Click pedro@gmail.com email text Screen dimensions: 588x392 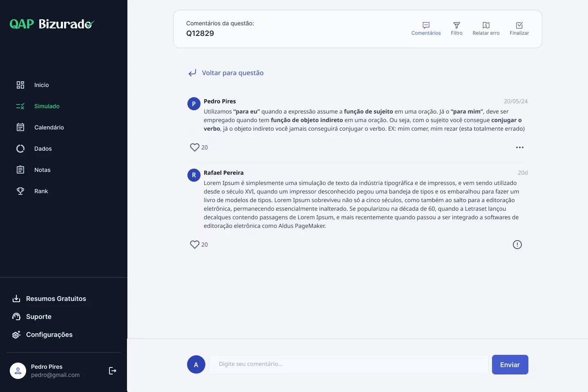pyautogui.click(x=55, y=375)
